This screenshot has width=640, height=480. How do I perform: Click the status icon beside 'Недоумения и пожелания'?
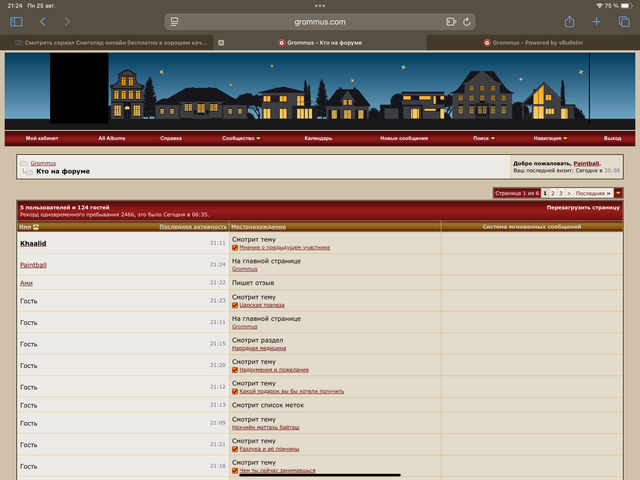235,370
